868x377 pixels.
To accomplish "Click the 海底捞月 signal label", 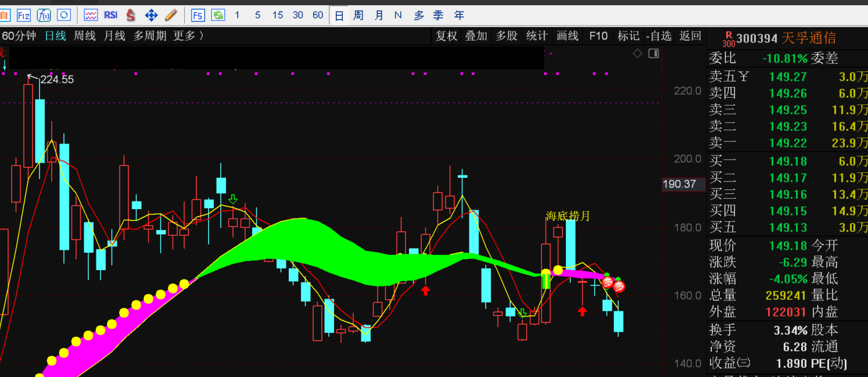I will pos(568,216).
